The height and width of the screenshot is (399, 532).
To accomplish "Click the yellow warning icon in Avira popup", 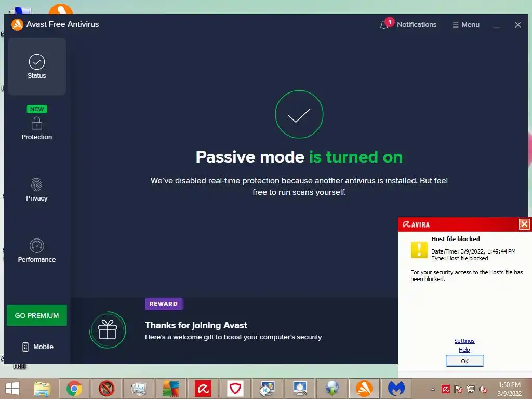I will pos(419,250).
